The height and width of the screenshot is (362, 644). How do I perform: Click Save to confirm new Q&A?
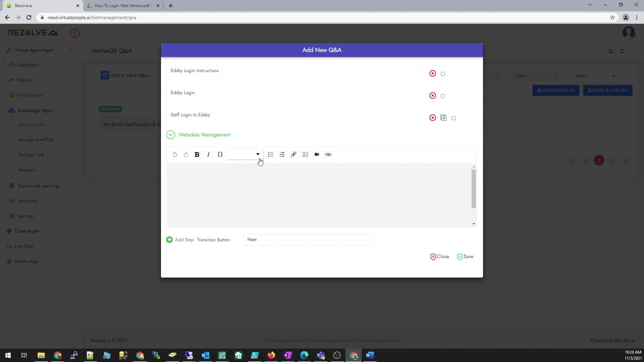pyautogui.click(x=465, y=256)
